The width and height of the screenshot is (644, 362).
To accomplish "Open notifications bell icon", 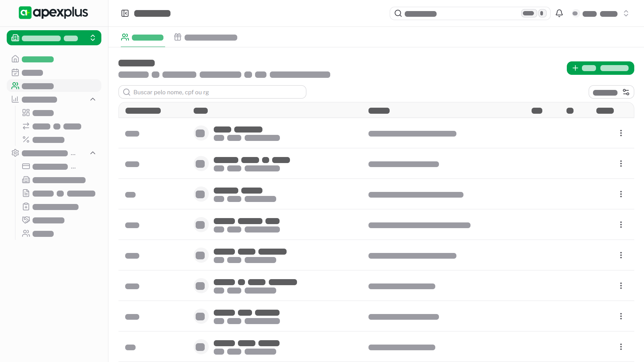I will pos(559,13).
